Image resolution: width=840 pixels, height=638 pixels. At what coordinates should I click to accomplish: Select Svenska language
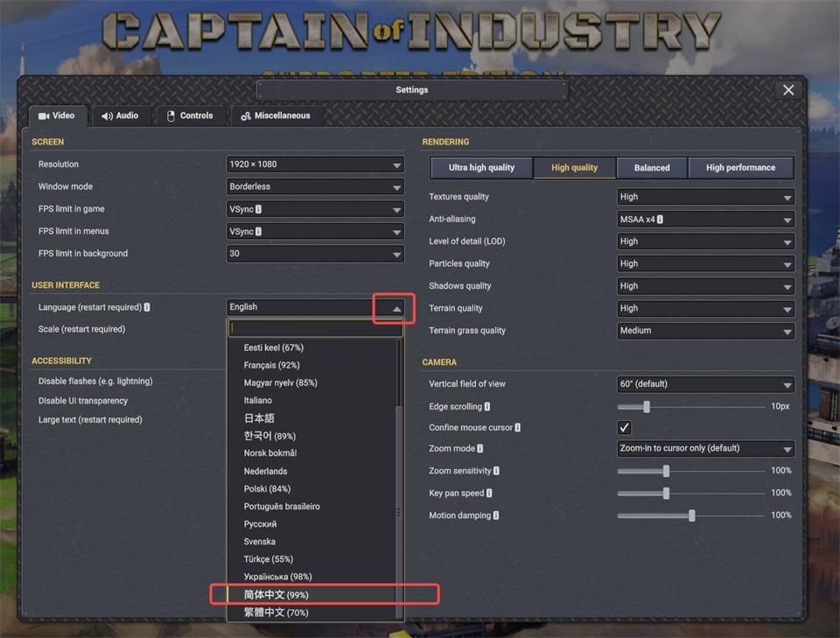pos(311,542)
